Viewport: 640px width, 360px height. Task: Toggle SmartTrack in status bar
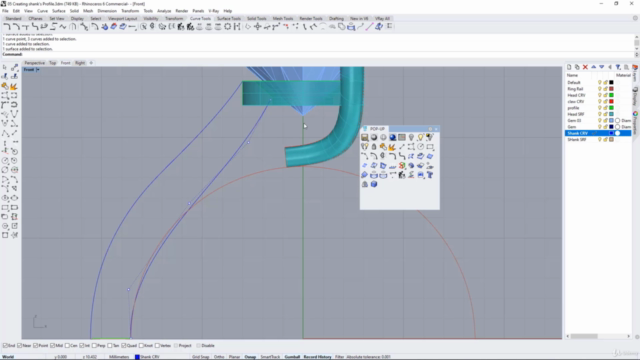pyautogui.click(x=270, y=357)
